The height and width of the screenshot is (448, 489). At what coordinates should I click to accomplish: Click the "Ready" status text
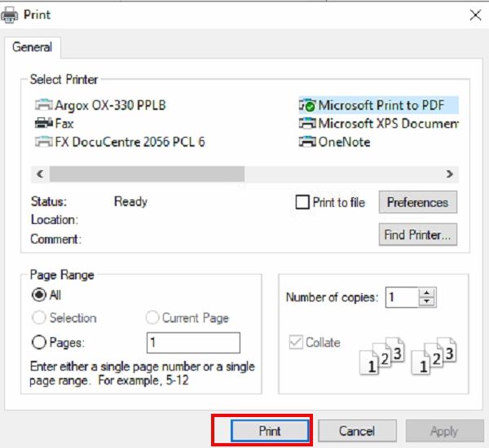point(130,202)
